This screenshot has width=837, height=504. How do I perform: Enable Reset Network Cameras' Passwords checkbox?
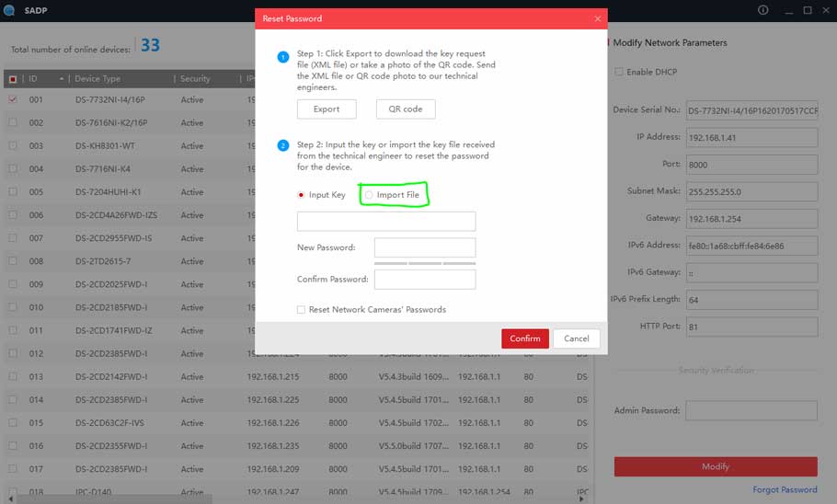[301, 310]
